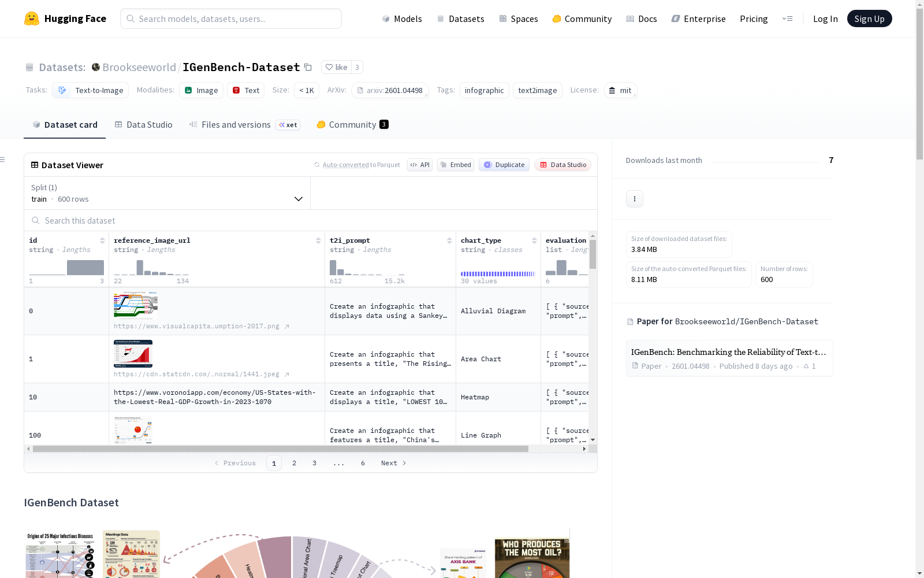Open the Pricing menu item
The width and height of the screenshot is (924, 578).
754,18
